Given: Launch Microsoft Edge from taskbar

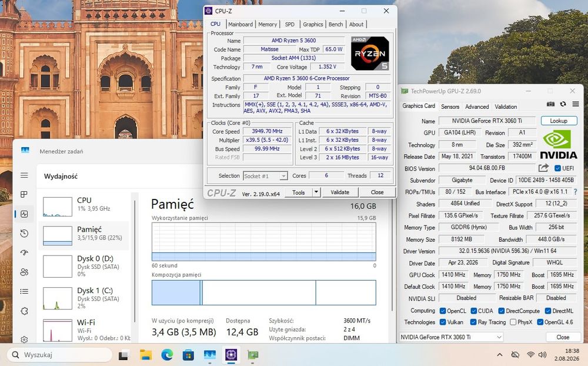Looking at the screenshot, I should coord(167,355).
